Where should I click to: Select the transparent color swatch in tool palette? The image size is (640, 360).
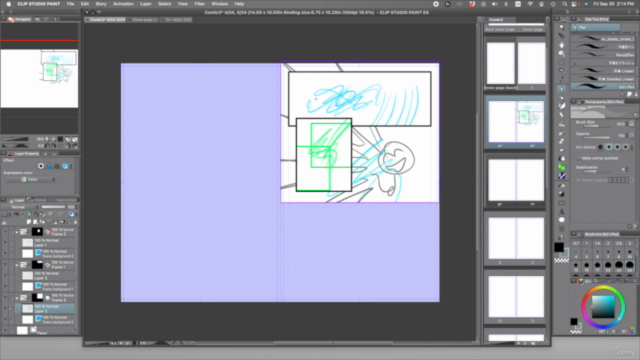(561, 260)
